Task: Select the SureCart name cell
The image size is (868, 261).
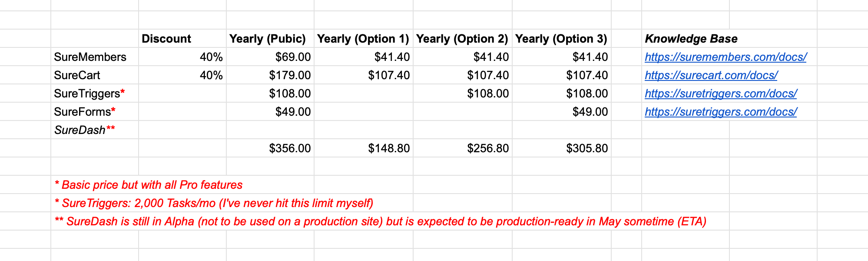Action: click(x=77, y=75)
